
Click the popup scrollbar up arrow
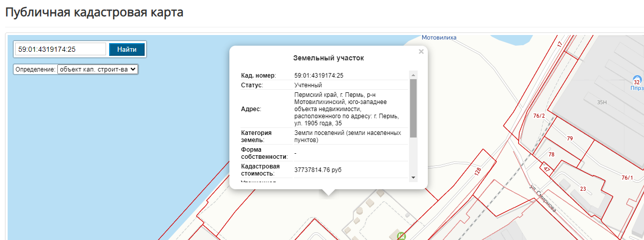413,76
